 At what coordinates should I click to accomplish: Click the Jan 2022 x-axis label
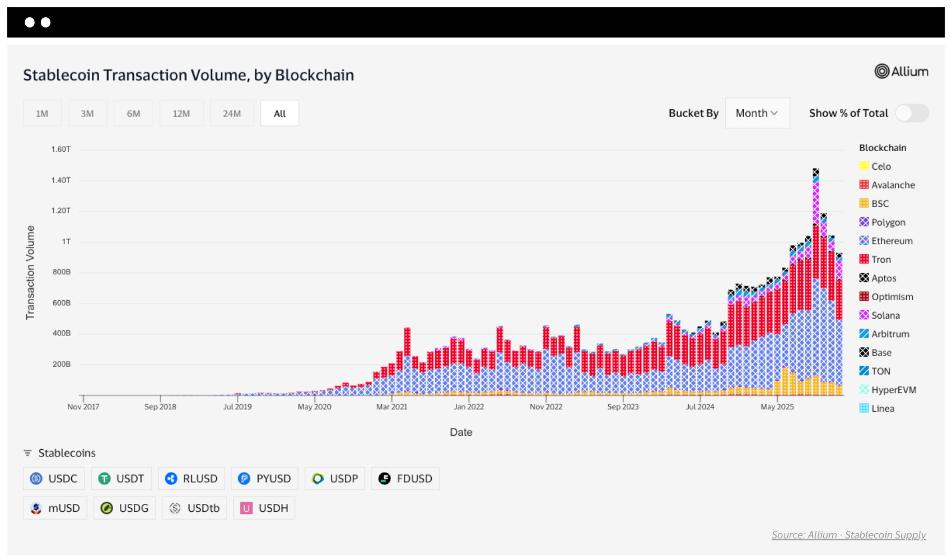pyautogui.click(x=469, y=407)
